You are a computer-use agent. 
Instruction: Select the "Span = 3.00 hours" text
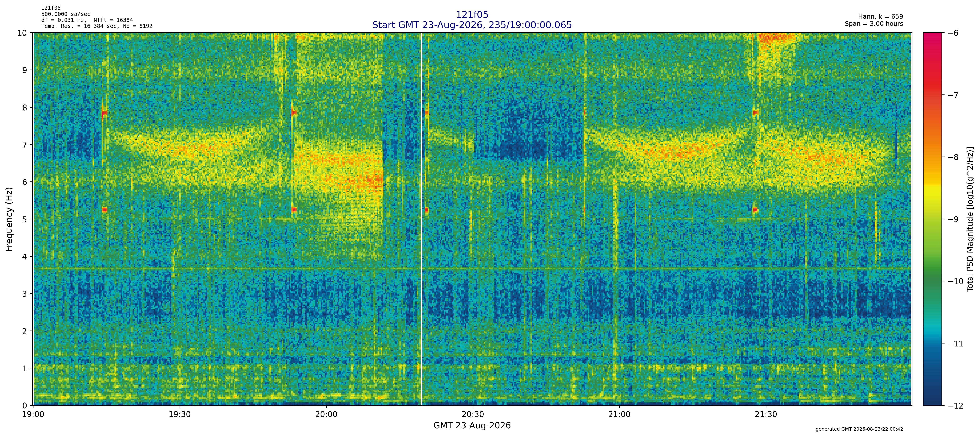(x=874, y=24)
